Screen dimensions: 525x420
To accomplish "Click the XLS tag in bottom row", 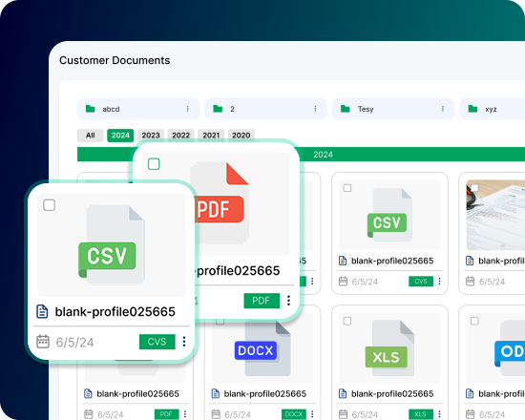I will coord(421,414).
